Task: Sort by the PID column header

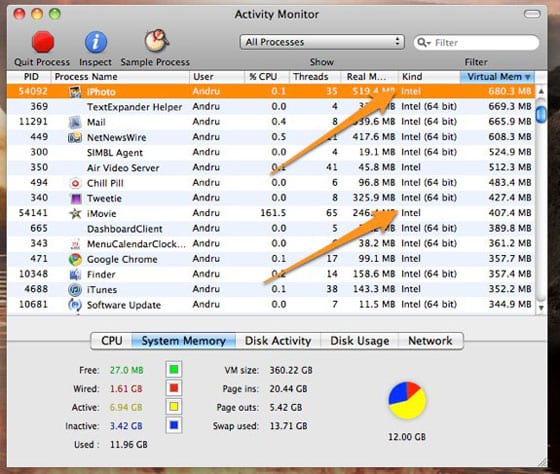Action: (x=29, y=77)
